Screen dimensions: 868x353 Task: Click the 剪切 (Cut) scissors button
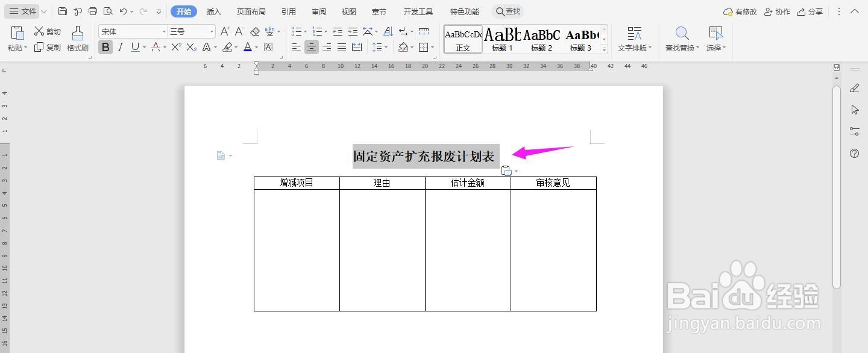tap(47, 31)
